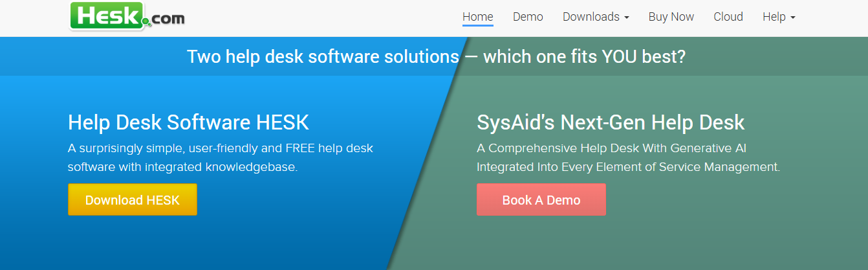Open the Buy Now page
Screen dimensions: 868x270
click(x=671, y=17)
